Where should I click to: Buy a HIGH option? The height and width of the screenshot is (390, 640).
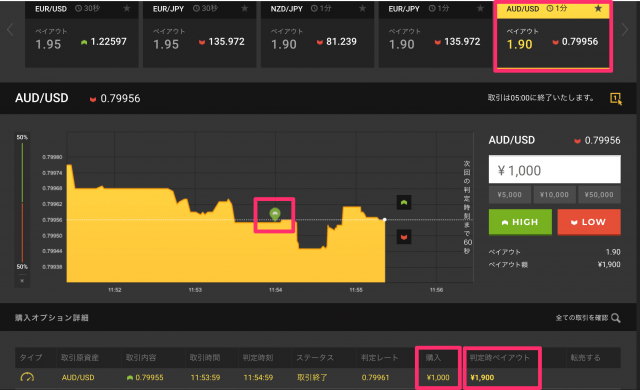click(520, 222)
